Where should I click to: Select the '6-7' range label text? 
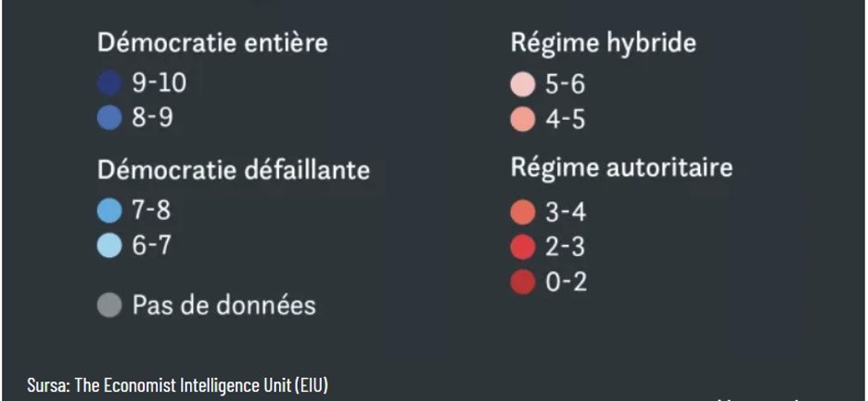coord(151,247)
